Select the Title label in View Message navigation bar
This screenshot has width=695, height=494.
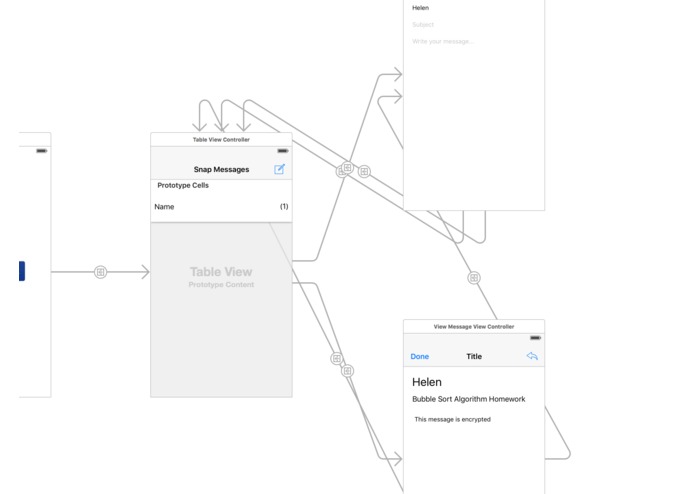pyautogui.click(x=474, y=356)
